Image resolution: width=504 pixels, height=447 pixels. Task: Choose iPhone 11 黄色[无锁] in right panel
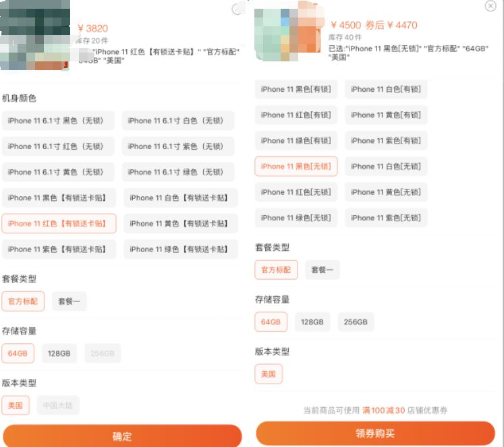tap(386, 192)
